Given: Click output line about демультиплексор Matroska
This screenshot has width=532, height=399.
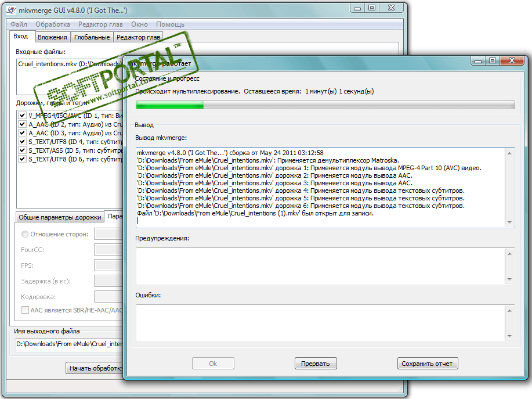Looking at the screenshot, I should 267,160.
